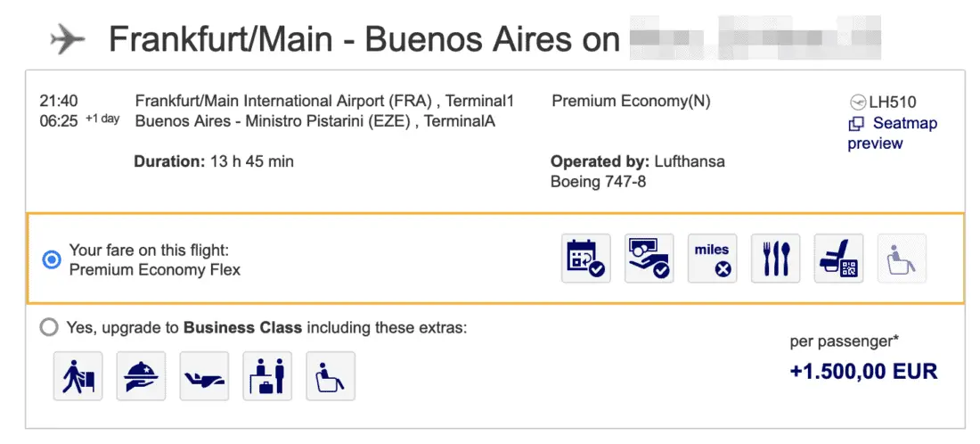Image resolution: width=980 pixels, height=444 pixels.
Task: Click the miles not included icon
Action: click(712, 259)
